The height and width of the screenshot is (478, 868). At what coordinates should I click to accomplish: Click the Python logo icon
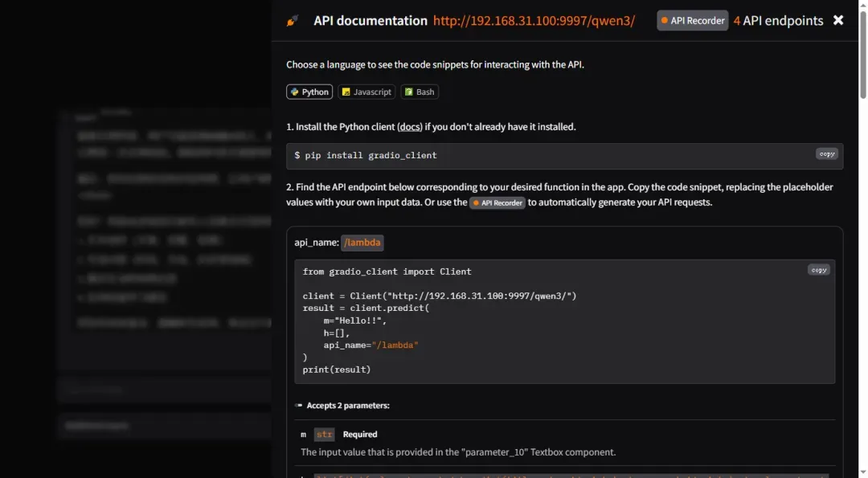click(295, 92)
